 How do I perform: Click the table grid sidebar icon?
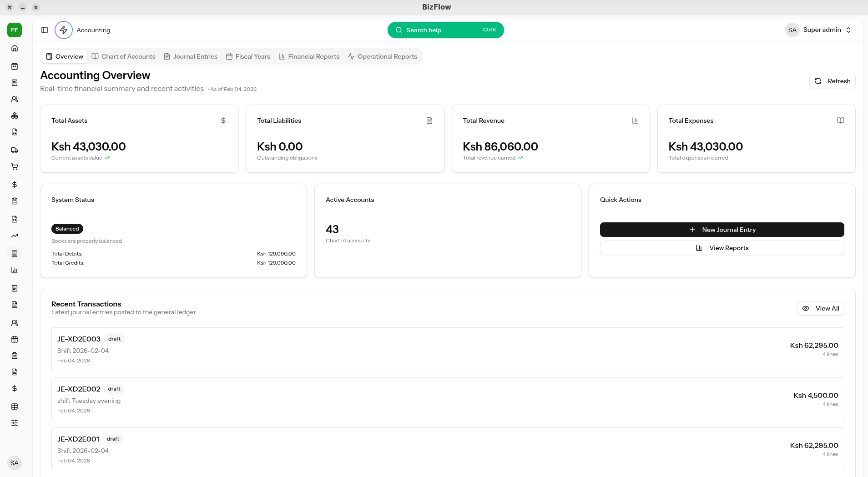(15, 407)
